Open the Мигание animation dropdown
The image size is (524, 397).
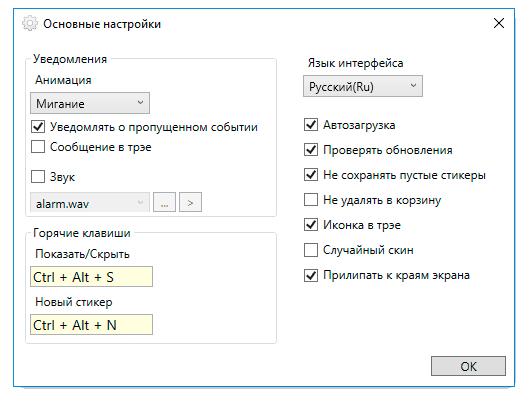coord(90,103)
